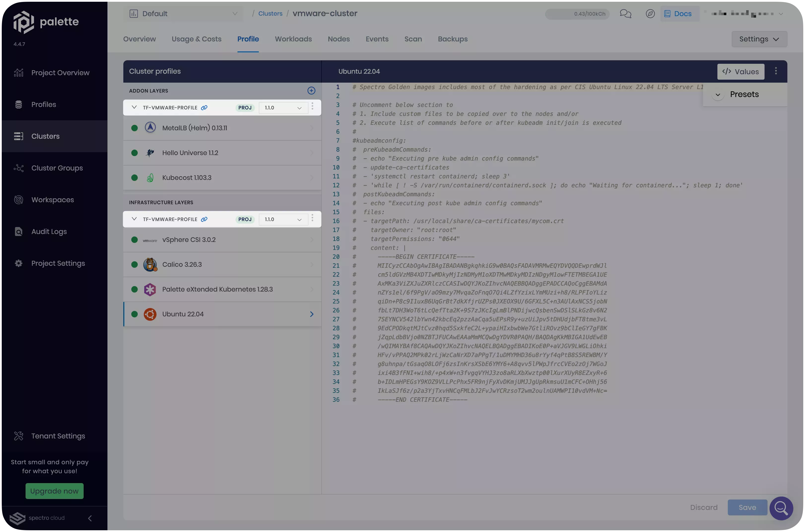Switch to the Events tab
This screenshot has width=805, height=532.
coord(377,39)
